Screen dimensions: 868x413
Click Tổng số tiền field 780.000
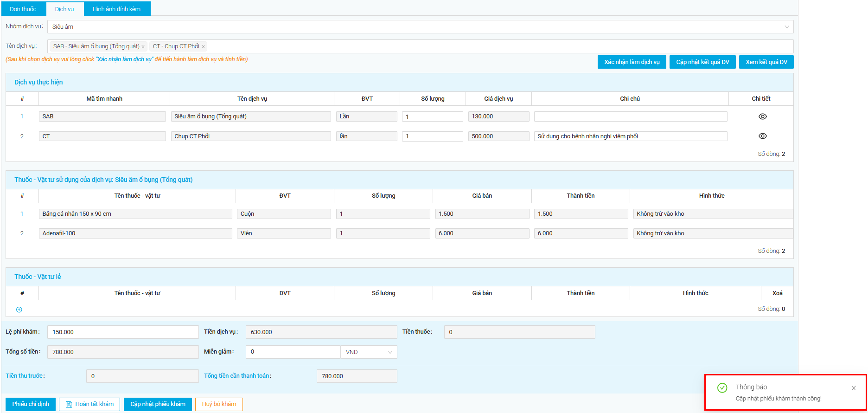pos(123,352)
